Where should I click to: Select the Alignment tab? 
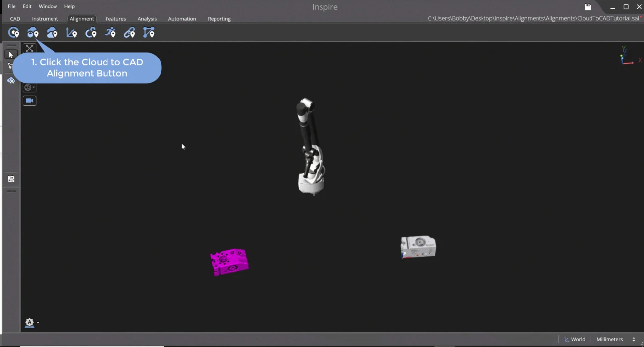click(x=82, y=19)
